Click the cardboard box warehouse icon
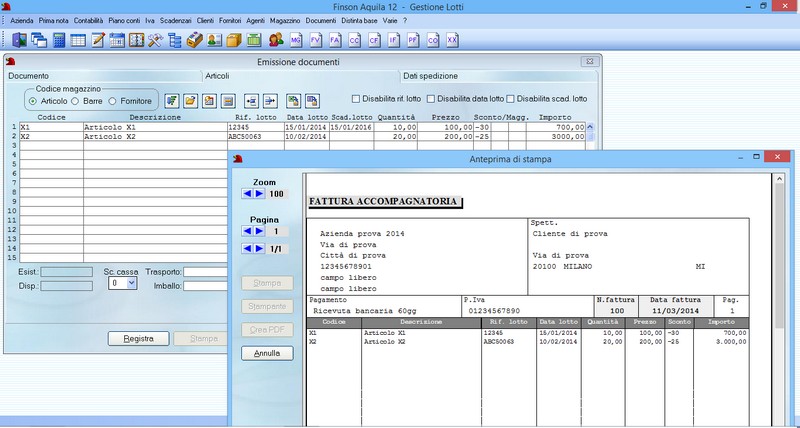Viewport: 800px width, 428px height. (x=234, y=40)
